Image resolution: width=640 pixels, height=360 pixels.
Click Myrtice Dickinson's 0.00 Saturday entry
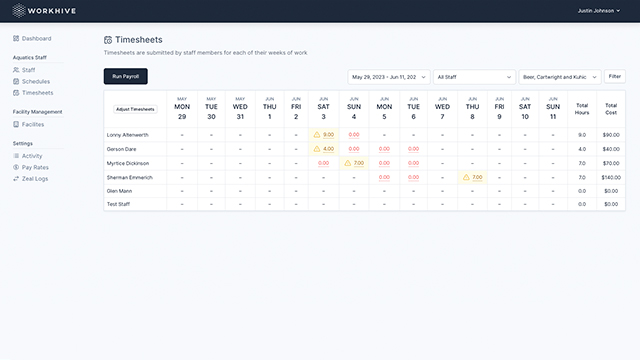323,163
